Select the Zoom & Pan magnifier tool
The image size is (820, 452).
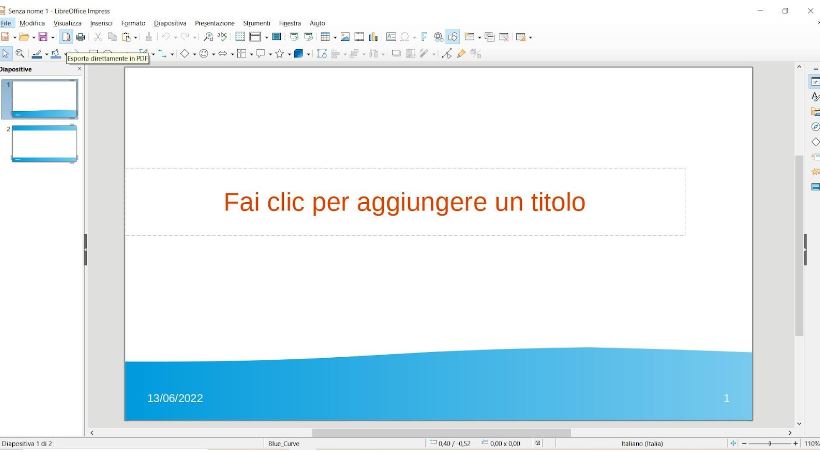pos(19,54)
